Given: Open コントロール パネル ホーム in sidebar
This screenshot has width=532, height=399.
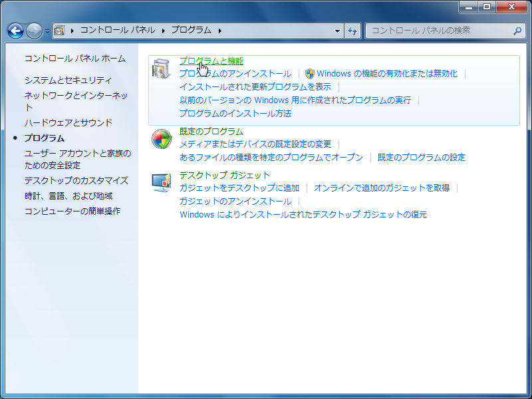Looking at the screenshot, I should click(75, 59).
